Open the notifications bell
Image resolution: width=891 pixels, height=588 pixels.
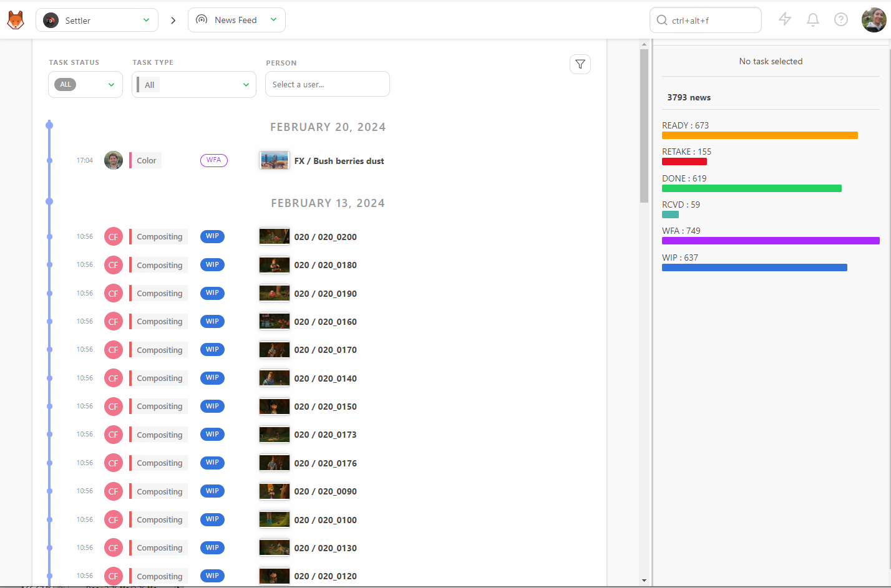pos(813,20)
